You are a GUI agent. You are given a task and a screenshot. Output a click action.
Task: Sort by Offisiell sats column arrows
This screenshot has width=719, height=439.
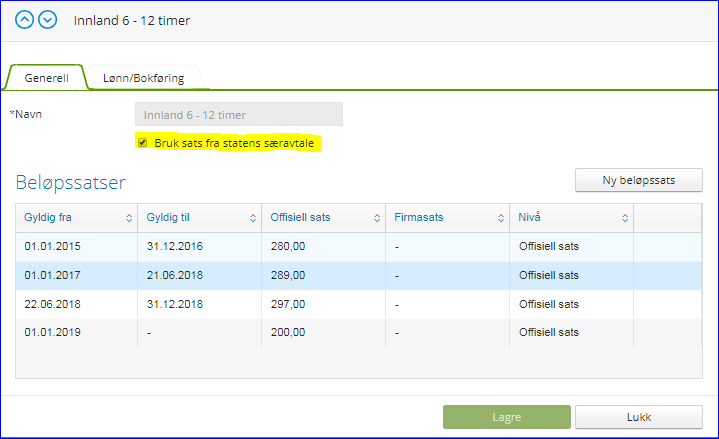point(377,218)
